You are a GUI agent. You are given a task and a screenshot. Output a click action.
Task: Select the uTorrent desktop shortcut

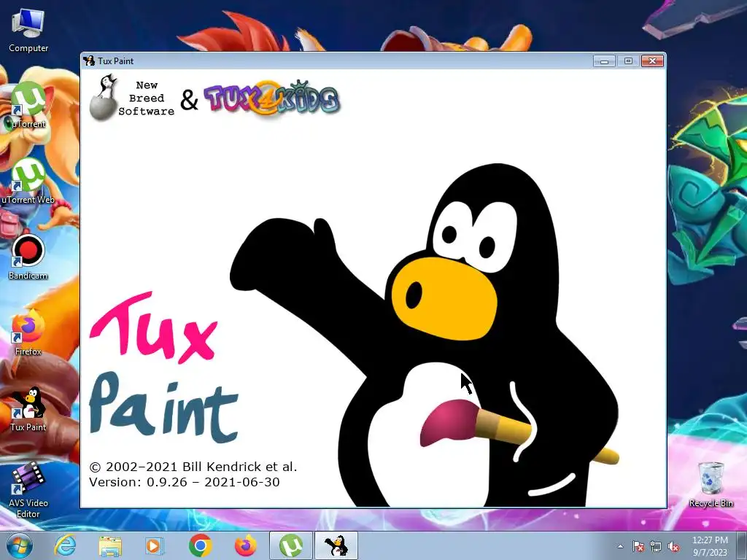coord(28,105)
